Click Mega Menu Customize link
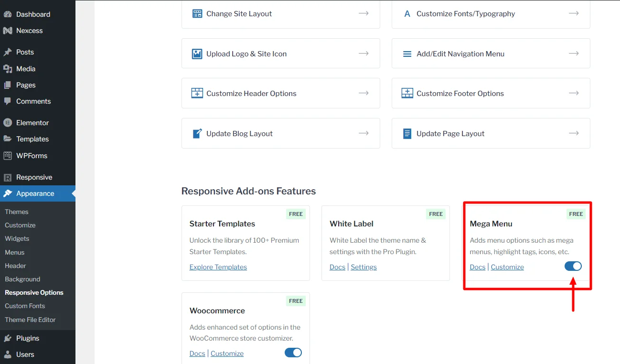620x364 pixels. pos(507,267)
